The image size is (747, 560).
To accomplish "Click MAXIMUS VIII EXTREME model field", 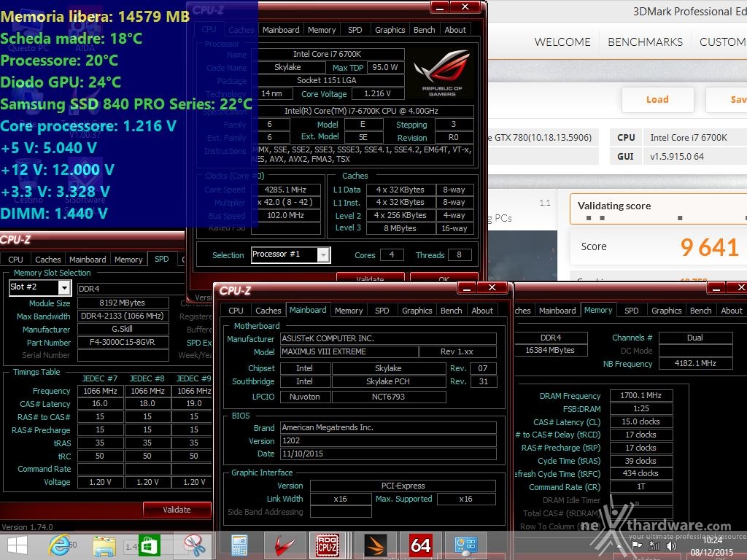I will (349, 351).
